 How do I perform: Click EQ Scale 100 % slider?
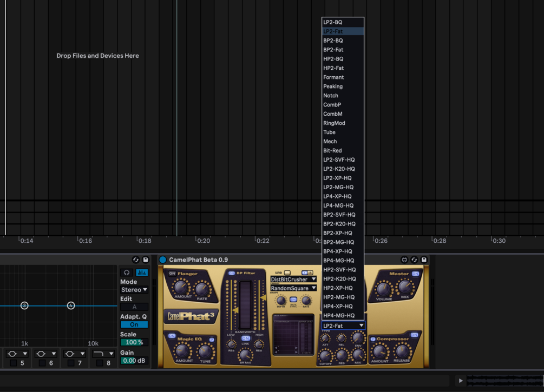click(134, 342)
